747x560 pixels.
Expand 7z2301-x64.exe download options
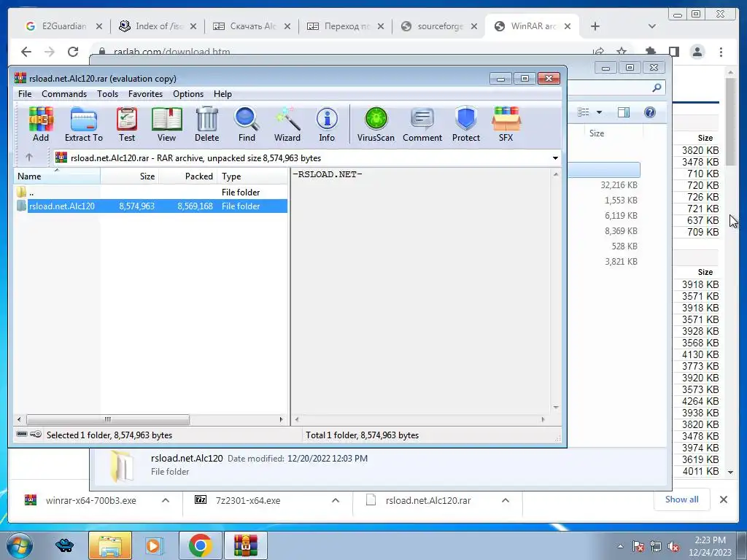coord(336,500)
